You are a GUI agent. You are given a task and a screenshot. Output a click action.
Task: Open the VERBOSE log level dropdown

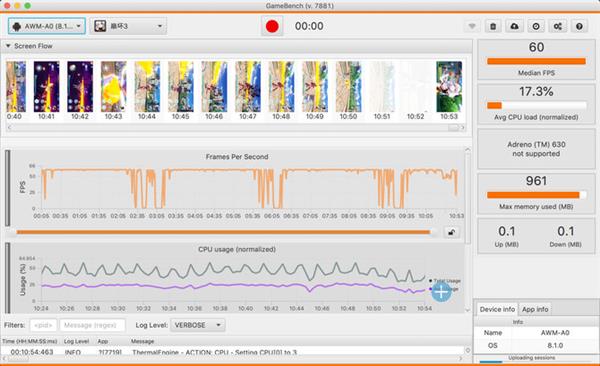tap(197, 325)
